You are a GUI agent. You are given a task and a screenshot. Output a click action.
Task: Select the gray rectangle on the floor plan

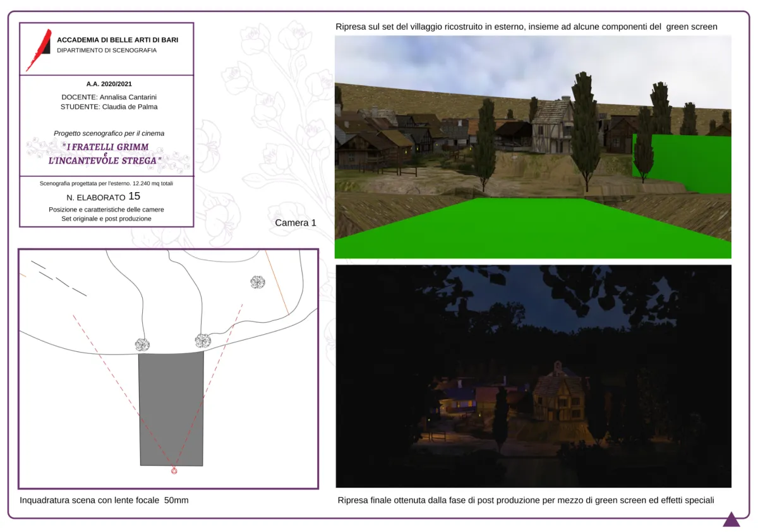tap(171, 409)
